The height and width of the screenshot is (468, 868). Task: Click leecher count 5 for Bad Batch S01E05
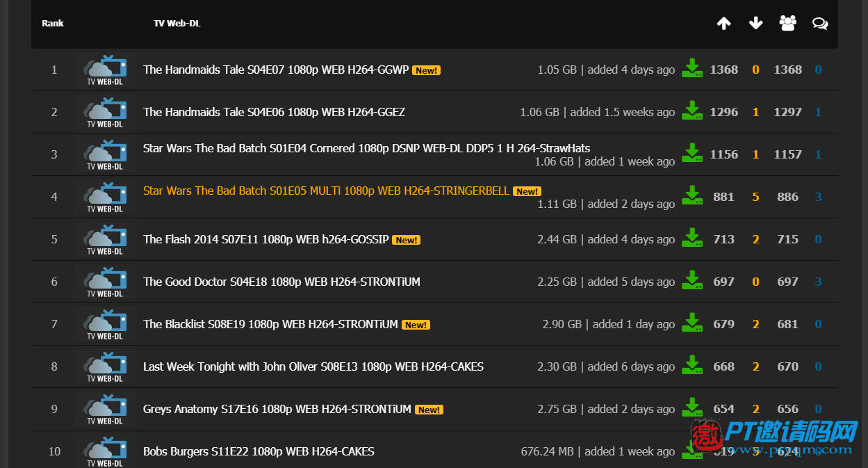[755, 197]
